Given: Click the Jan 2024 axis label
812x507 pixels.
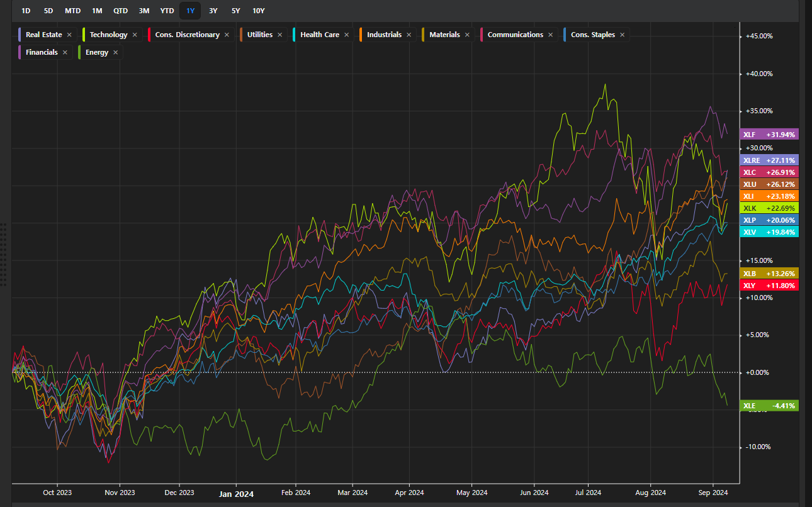Looking at the screenshot, I should 236,494.
